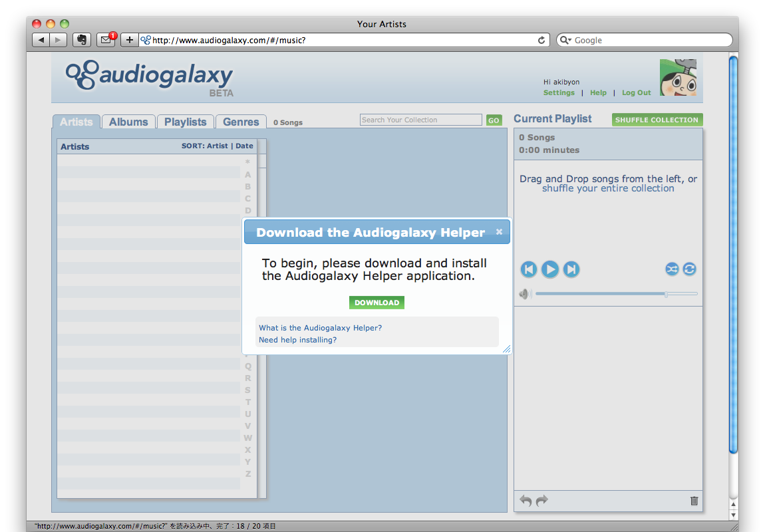Open the Evernote elephant toolbar button
The height and width of the screenshot is (532, 765).
pos(81,40)
